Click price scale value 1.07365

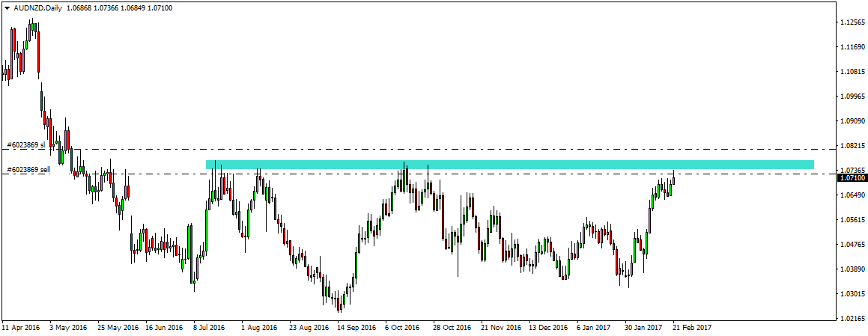852,170
